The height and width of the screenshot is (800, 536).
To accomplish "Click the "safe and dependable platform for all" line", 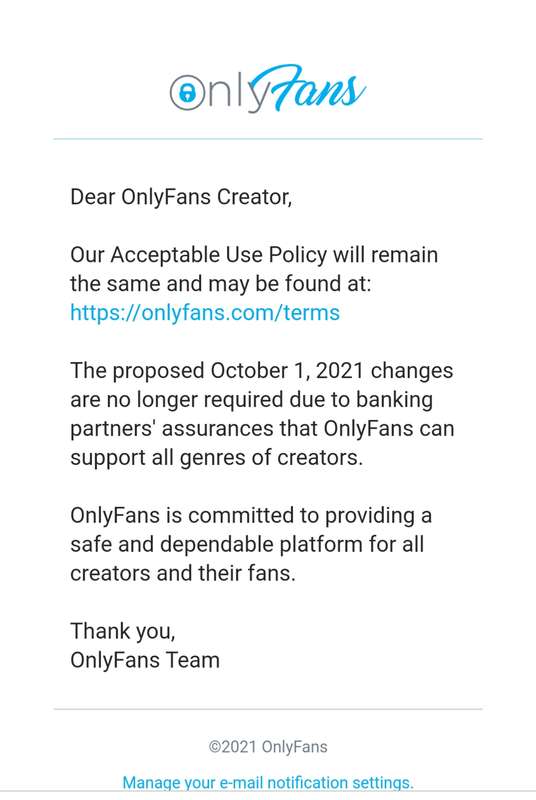I will click(x=247, y=544).
